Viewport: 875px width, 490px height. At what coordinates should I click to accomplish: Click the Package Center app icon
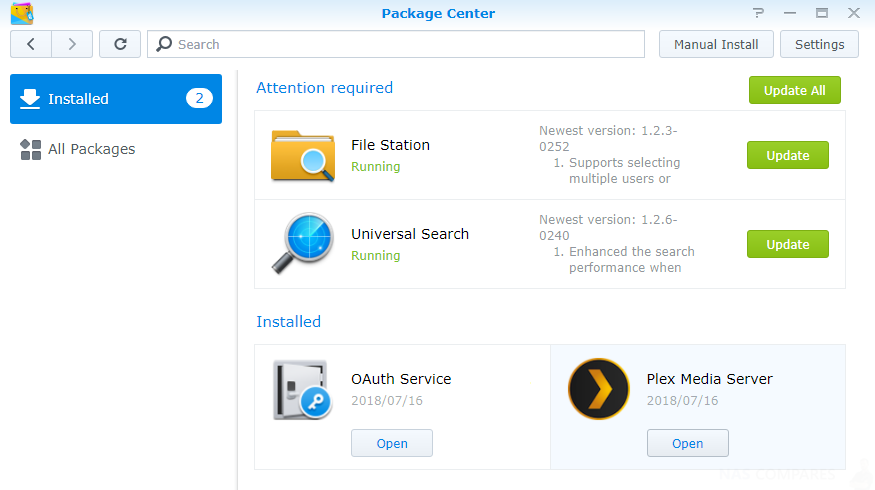[x=22, y=13]
